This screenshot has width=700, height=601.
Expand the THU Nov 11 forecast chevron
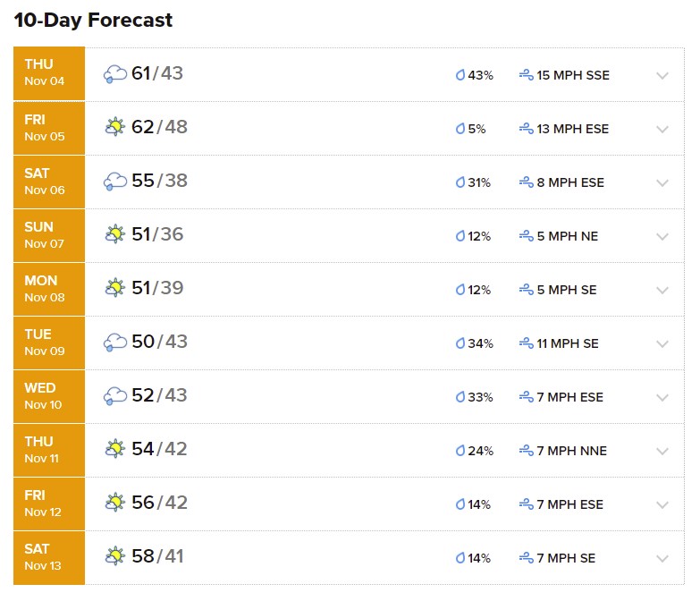point(662,451)
